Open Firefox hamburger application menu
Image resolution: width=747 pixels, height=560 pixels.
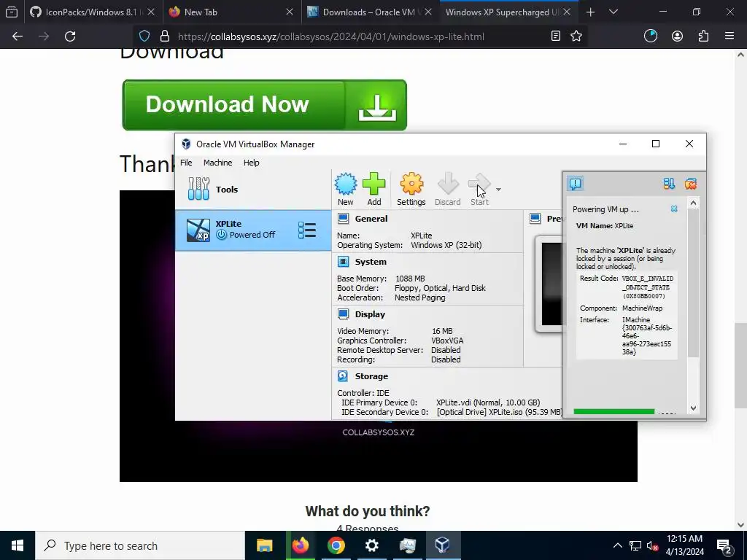pyautogui.click(x=729, y=36)
